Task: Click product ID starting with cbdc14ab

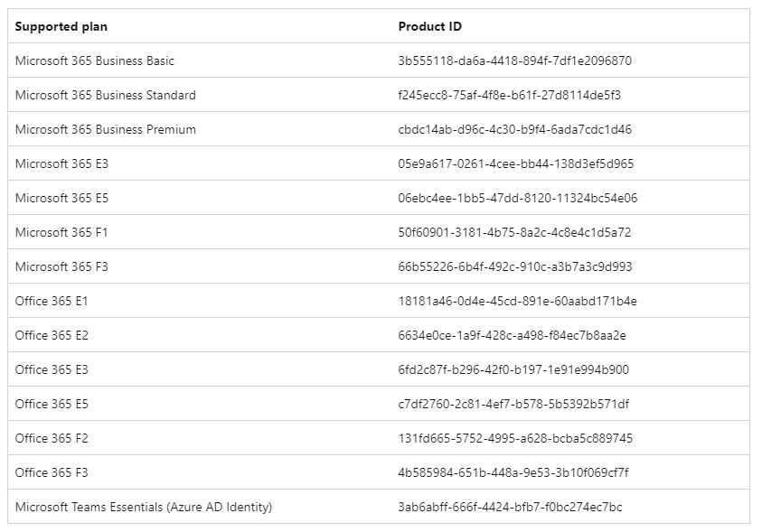Action: pos(515,129)
